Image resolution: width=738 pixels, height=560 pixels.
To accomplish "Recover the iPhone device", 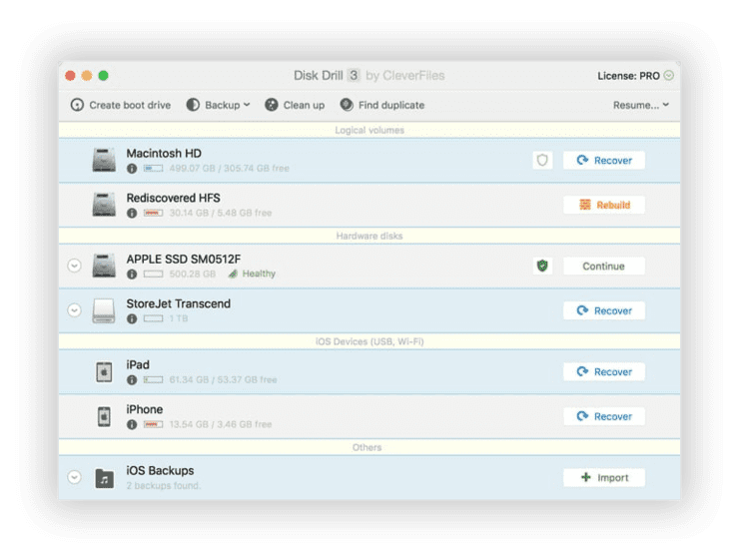I will click(x=604, y=417).
